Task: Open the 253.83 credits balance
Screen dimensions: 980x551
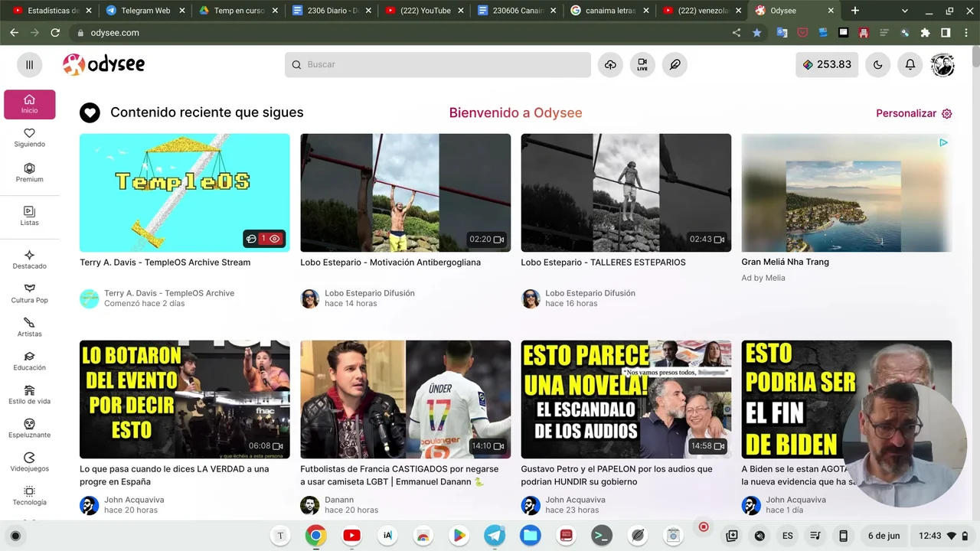Action: (x=827, y=65)
